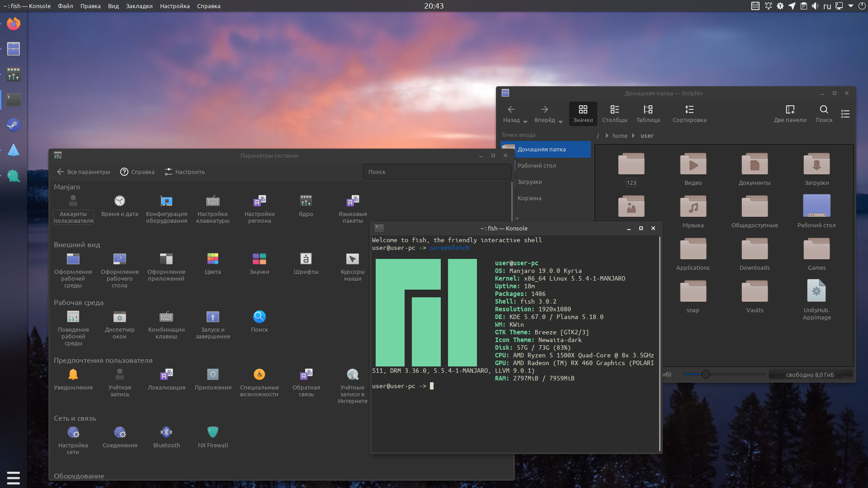The image size is (868, 488).
Task: Open the Сортировка sort menu in Dolphin
Action: (689, 113)
